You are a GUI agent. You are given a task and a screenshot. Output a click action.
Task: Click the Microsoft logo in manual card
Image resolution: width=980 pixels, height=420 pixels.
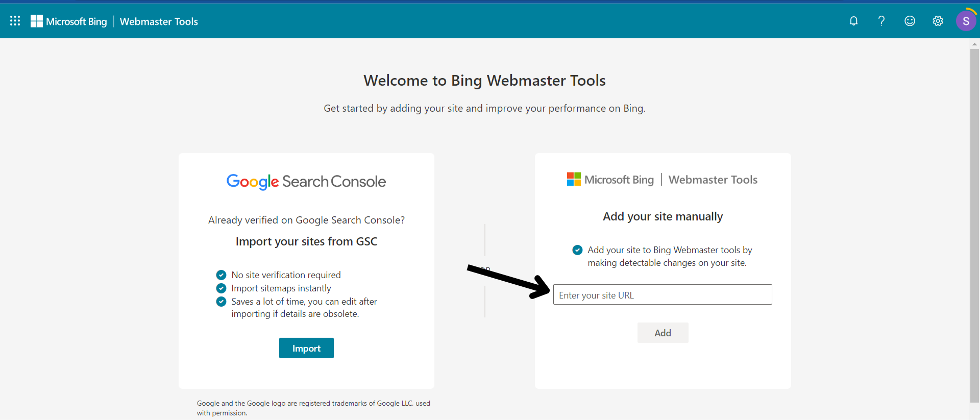pyautogui.click(x=574, y=179)
